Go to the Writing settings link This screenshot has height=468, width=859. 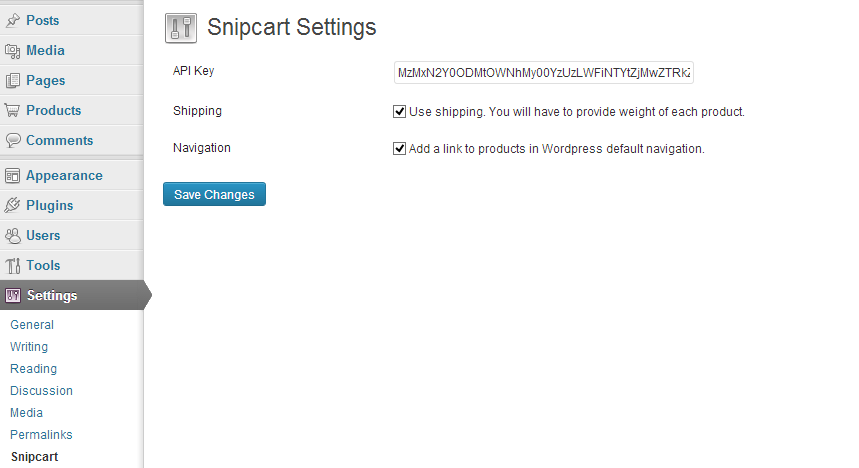coord(29,347)
